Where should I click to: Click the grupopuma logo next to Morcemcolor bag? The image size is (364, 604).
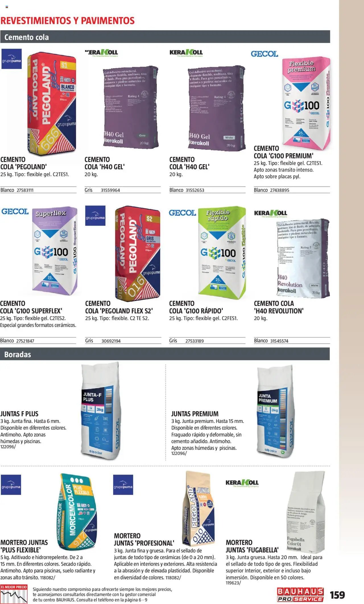pos(11,485)
